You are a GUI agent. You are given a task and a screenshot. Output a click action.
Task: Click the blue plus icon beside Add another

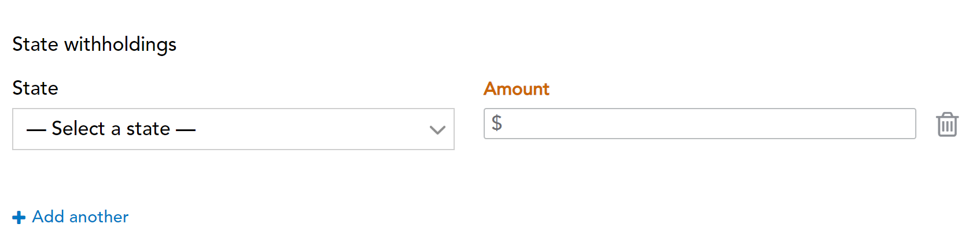19,217
